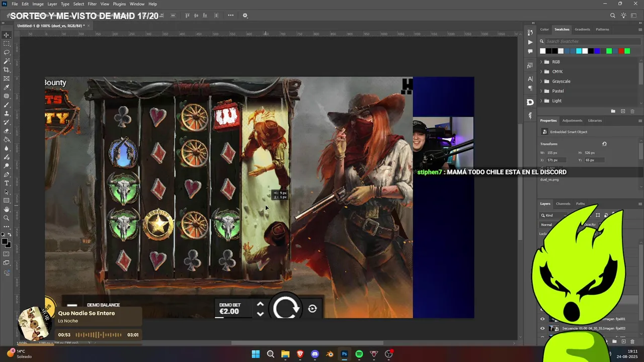Viewport: 644px width, 362px height.
Task: Change screen mode from the toolbar
Action: 7,263
